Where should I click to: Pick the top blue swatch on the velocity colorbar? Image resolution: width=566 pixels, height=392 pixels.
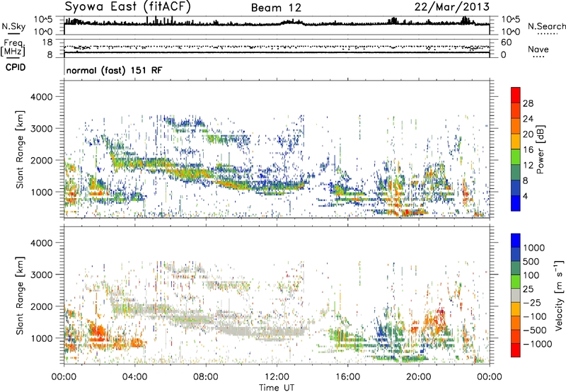pos(516,241)
